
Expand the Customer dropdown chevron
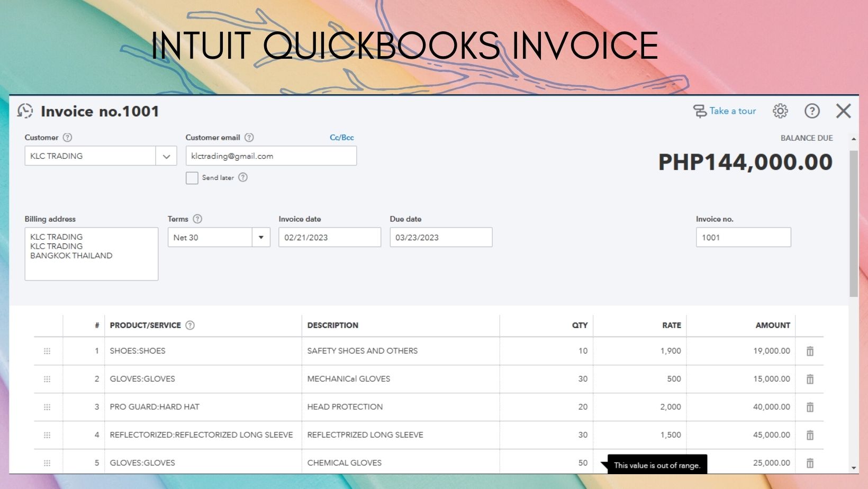[166, 156]
